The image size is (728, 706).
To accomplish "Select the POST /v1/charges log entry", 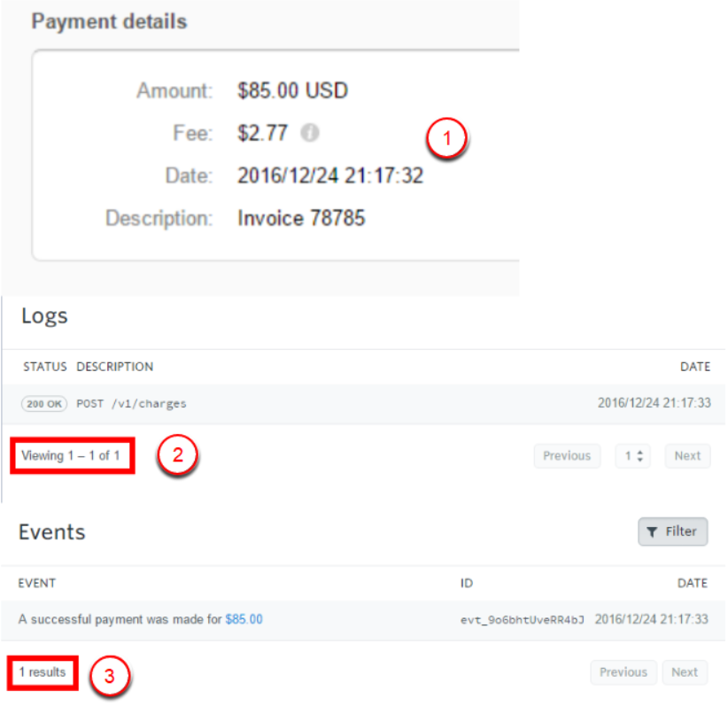I will pos(131,404).
